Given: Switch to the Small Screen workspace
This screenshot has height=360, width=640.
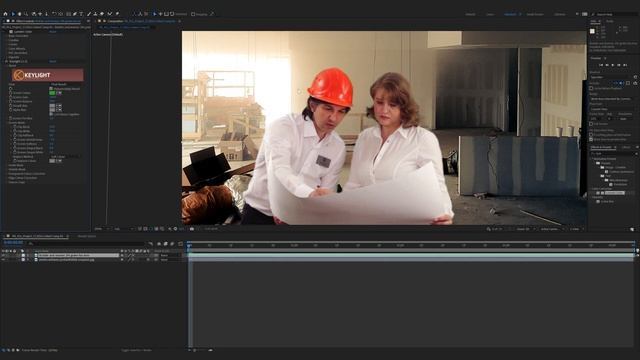Looking at the screenshot, I should (x=535, y=14).
